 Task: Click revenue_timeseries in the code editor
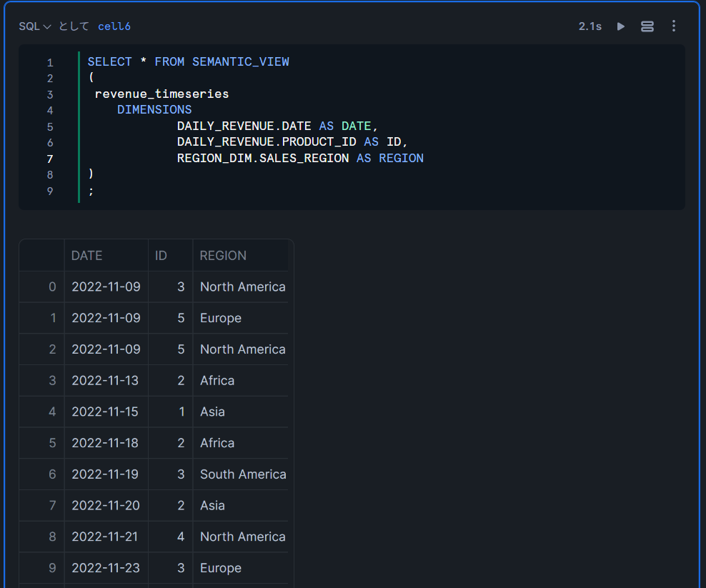tap(161, 94)
